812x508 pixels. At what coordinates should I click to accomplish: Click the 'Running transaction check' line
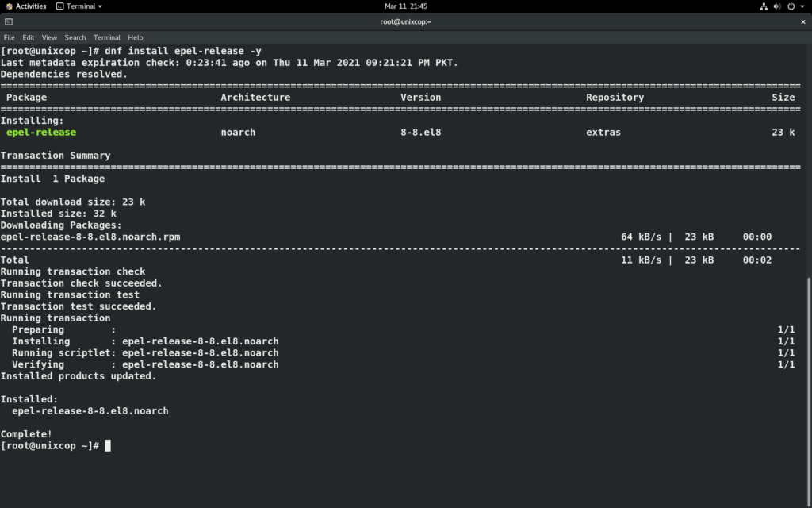[x=72, y=271]
